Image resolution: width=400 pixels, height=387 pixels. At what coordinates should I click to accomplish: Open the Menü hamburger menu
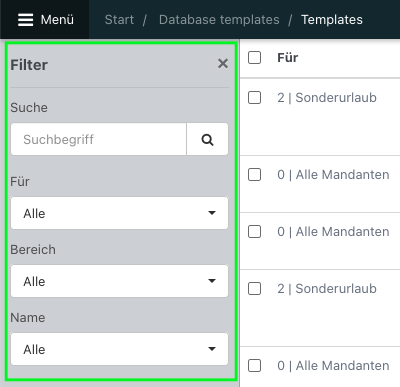pos(45,20)
